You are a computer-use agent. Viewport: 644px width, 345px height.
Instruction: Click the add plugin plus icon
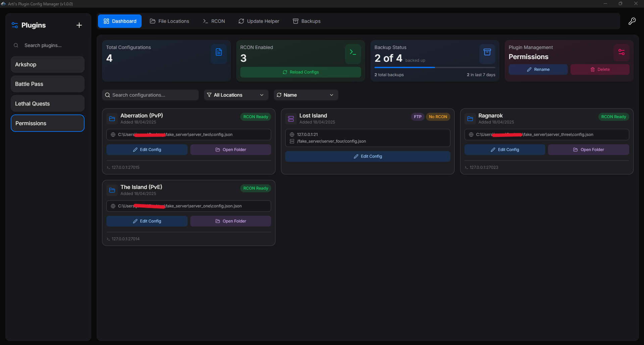[x=79, y=25]
